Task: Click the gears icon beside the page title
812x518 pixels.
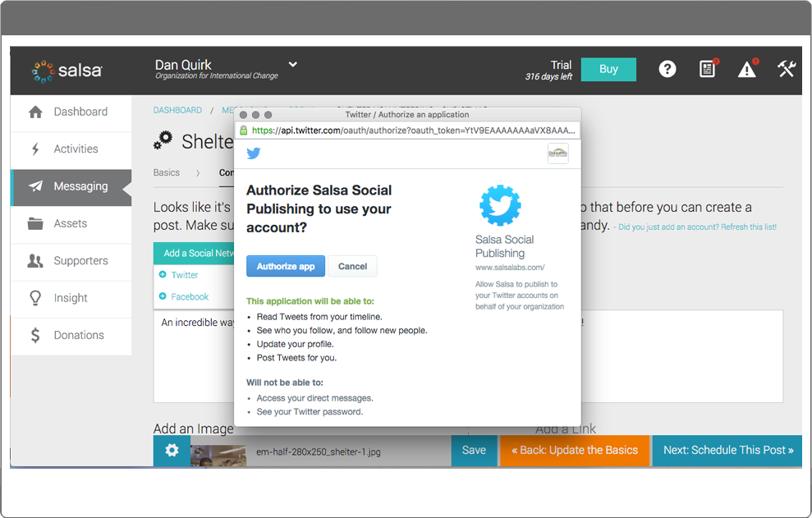Action: (x=163, y=140)
